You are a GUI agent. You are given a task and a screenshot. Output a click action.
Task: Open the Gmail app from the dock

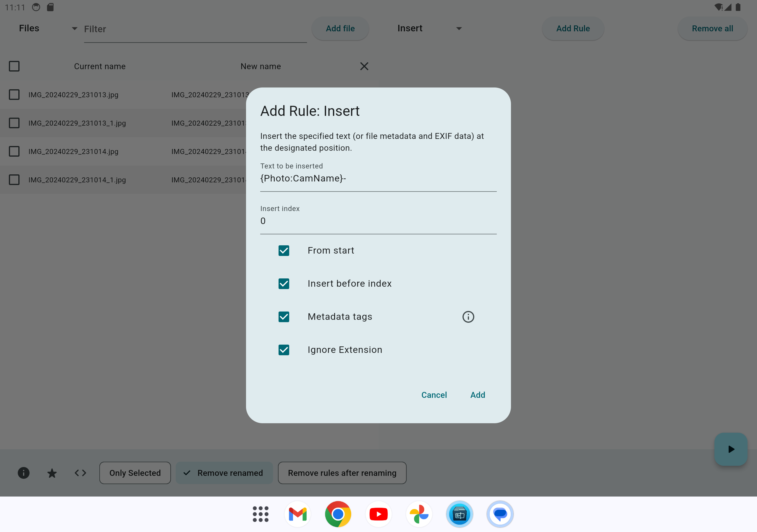tap(297, 514)
